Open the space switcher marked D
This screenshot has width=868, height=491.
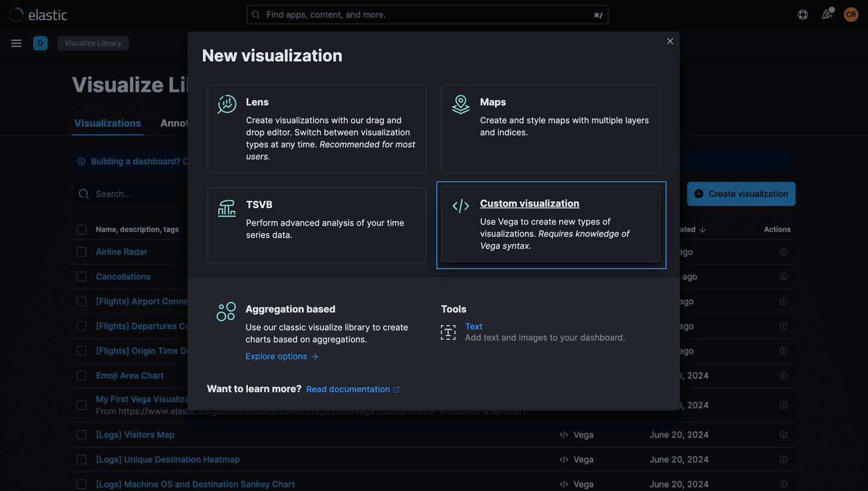[40, 43]
